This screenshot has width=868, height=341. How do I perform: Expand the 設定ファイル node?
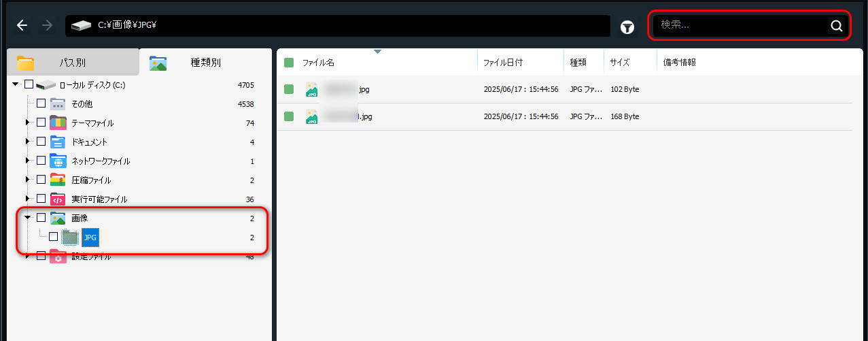coord(28,256)
